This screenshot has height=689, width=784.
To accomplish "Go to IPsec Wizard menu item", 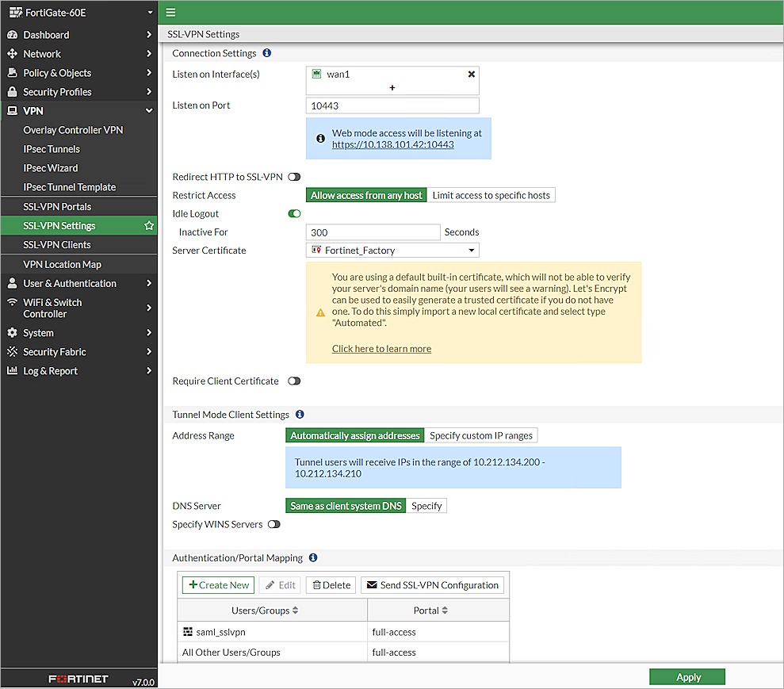I will (x=51, y=168).
